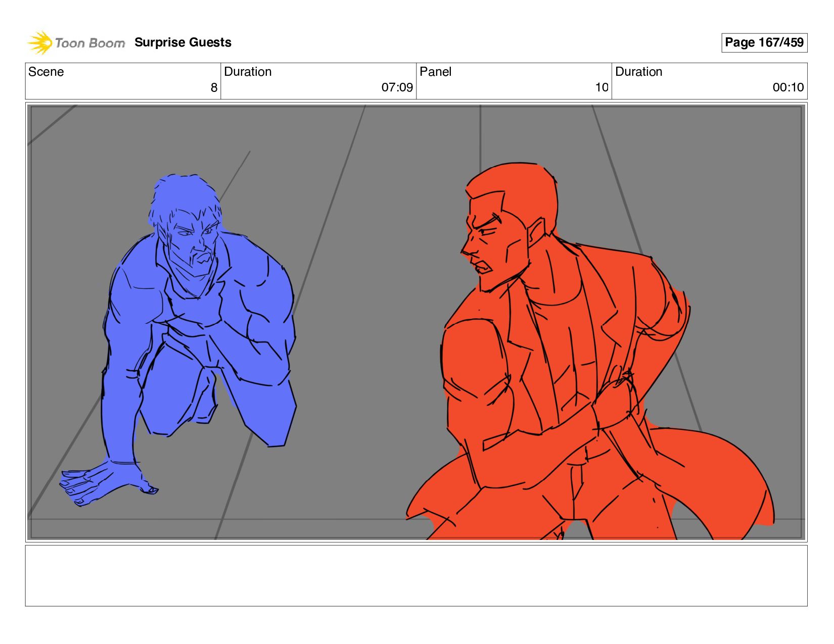This screenshot has height=644, width=834.
Task: Click the scene duration value '07:09'
Action: [x=397, y=87]
